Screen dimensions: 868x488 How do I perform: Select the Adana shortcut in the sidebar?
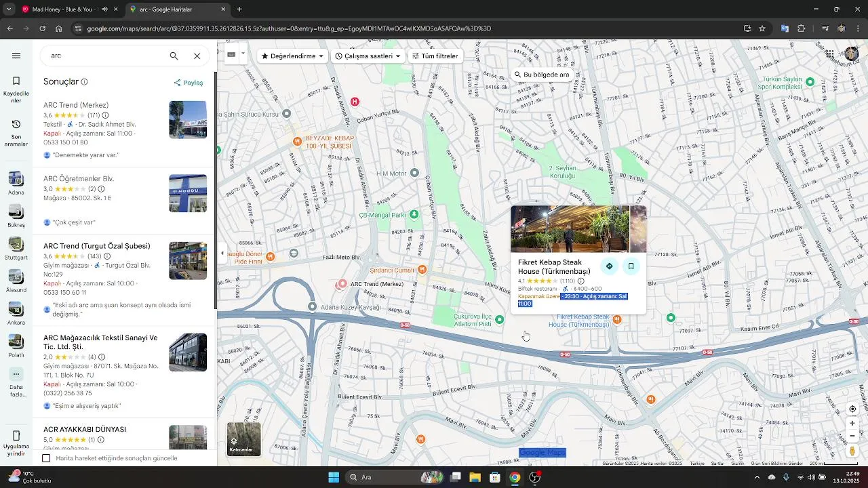click(16, 183)
